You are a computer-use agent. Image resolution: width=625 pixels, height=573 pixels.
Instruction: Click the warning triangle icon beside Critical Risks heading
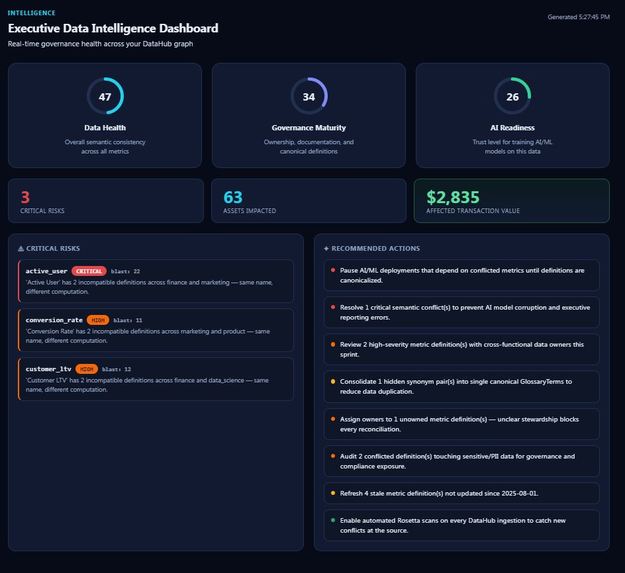tap(21, 249)
